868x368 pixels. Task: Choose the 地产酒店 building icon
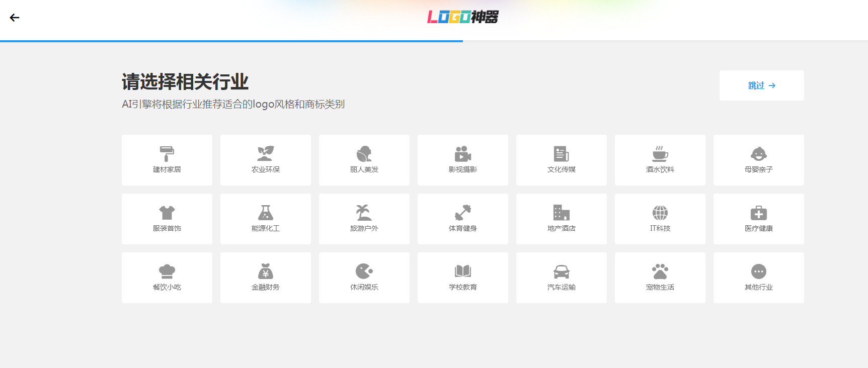561,213
